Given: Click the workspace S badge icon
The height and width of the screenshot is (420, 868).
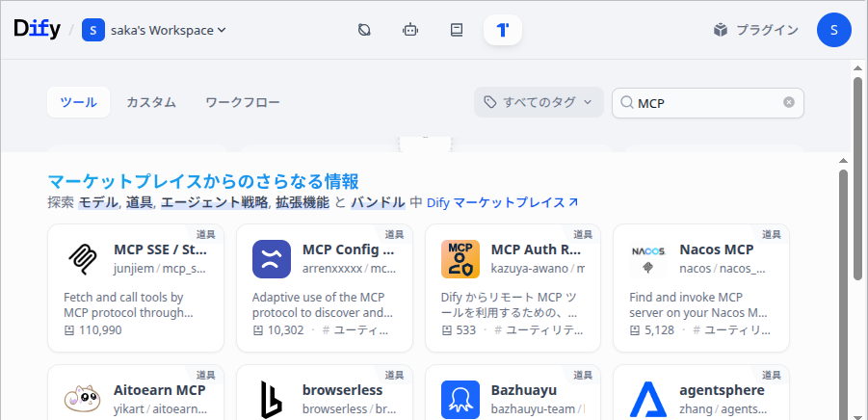Looking at the screenshot, I should click(x=93, y=30).
